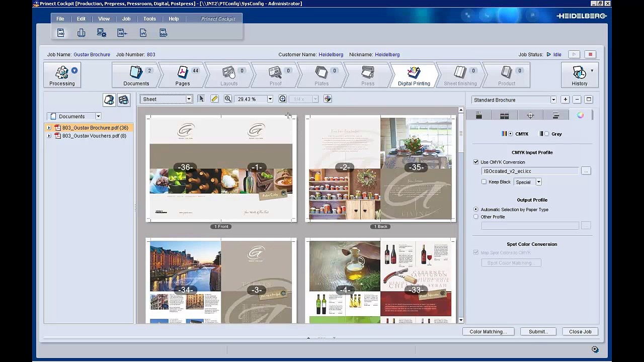Screen dimensions: 644x362
Task: Click the document with graph toolbar icon
Action: coord(143,33)
